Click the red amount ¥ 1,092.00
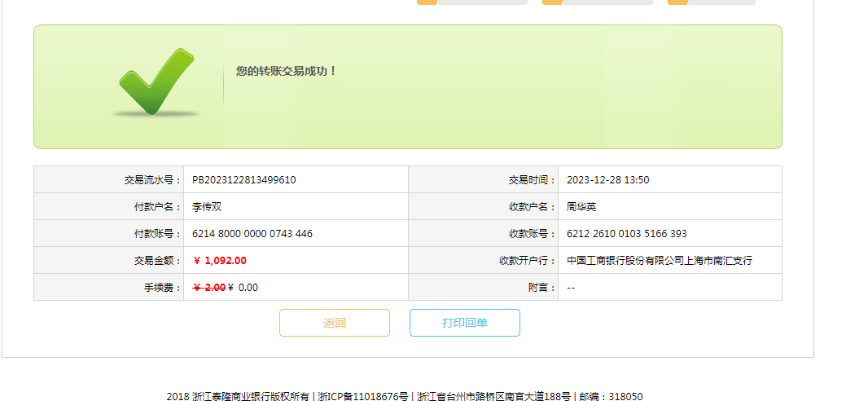The height and width of the screenshot is (401, 868). (x=220, y=261)
